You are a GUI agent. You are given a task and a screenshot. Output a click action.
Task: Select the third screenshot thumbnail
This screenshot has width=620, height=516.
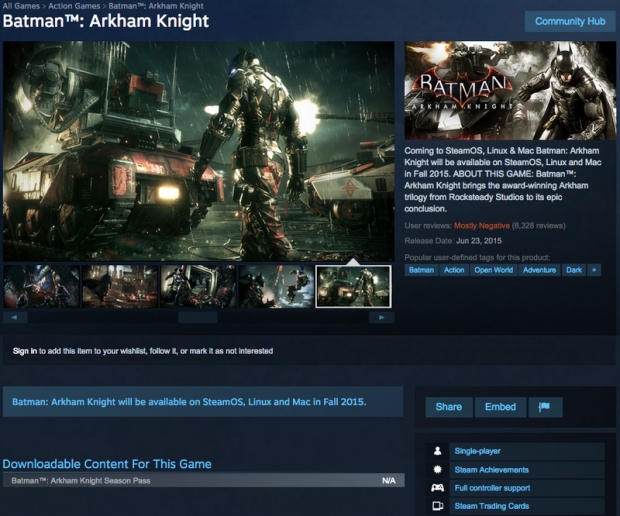198,287
